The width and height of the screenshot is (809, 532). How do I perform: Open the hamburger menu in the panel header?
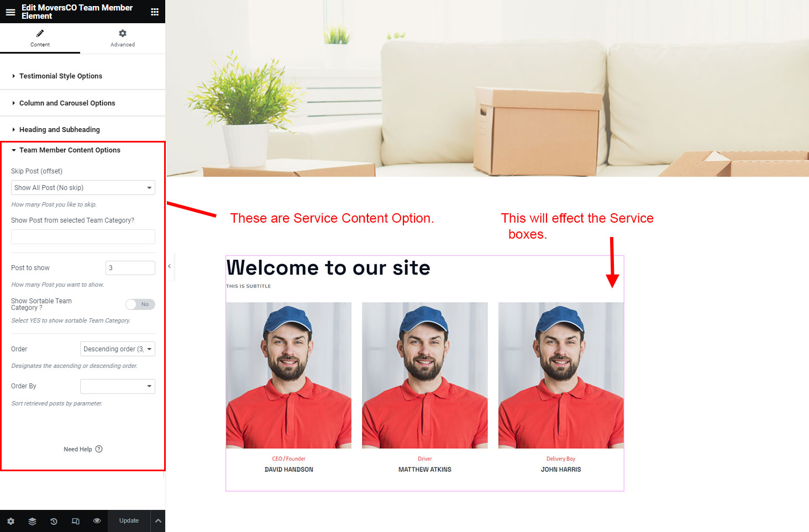pos(10,12)
